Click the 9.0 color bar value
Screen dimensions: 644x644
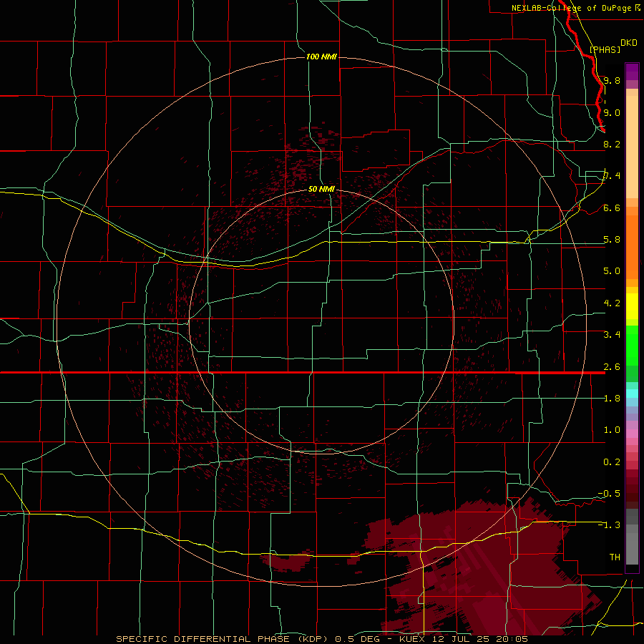[x=612, y=112]
